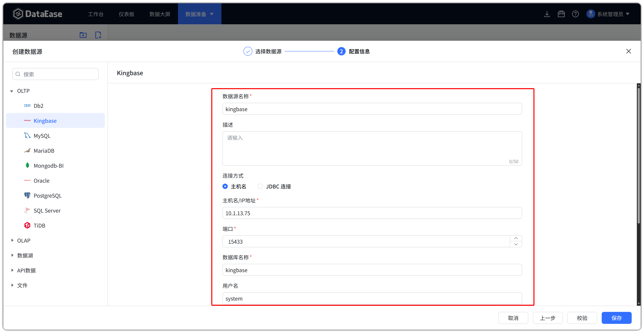Open the toolbox icon in header
The image size is (644, 333).
(561, 14)
